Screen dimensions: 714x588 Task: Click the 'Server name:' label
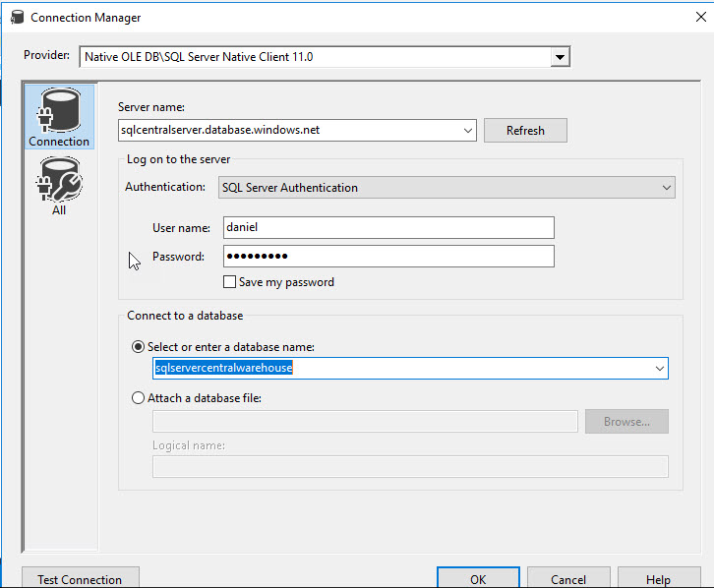point(151,107)
